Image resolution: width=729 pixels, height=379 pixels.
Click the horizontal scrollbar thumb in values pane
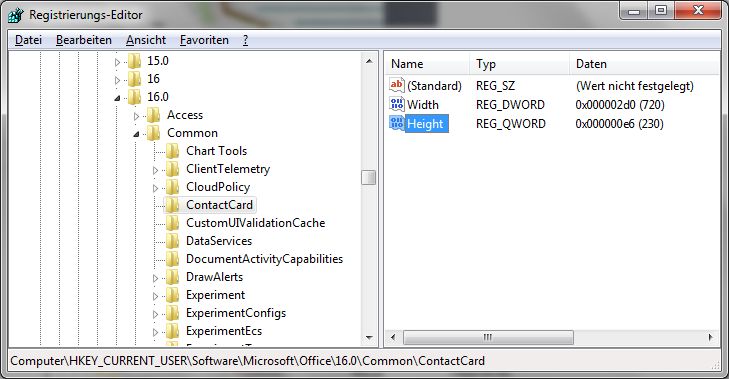[x=488, y=337]
